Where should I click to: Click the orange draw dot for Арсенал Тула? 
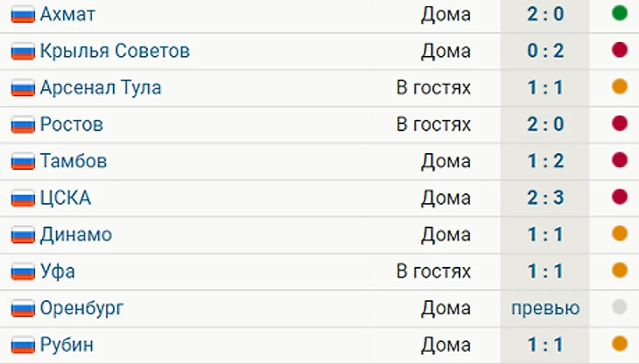pyautogui.click(x=620, y=87)
